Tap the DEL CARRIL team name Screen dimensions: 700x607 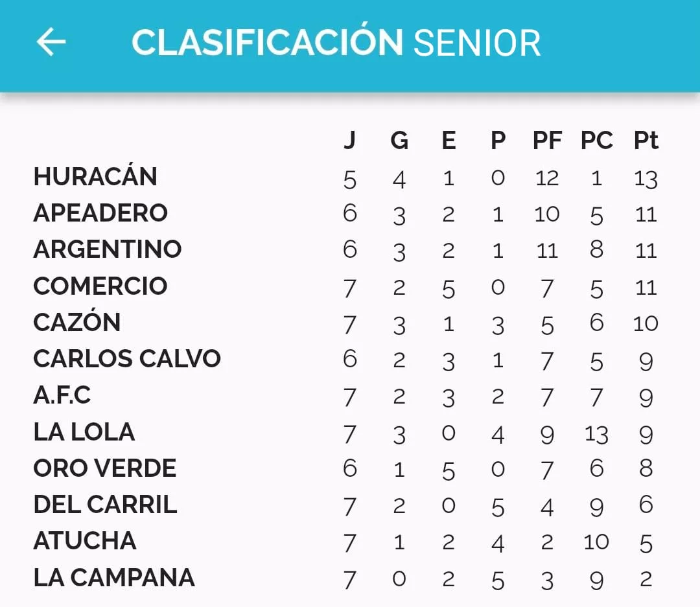[105, 504]
